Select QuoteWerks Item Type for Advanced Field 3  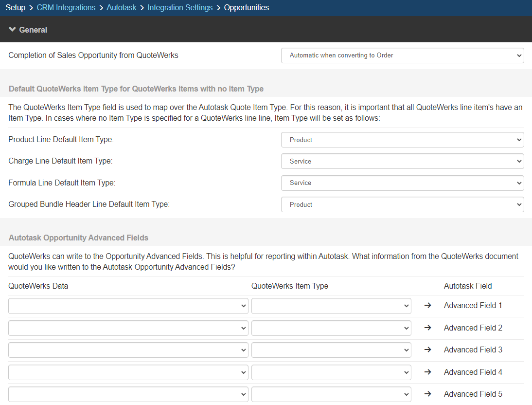(x=331, y=350)
